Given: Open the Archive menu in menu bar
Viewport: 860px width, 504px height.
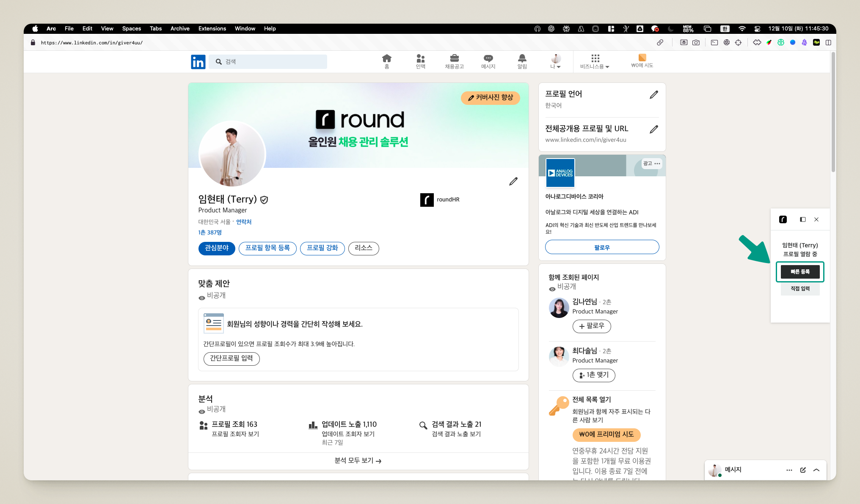Looking at the screenshot, I should (180, 29).
